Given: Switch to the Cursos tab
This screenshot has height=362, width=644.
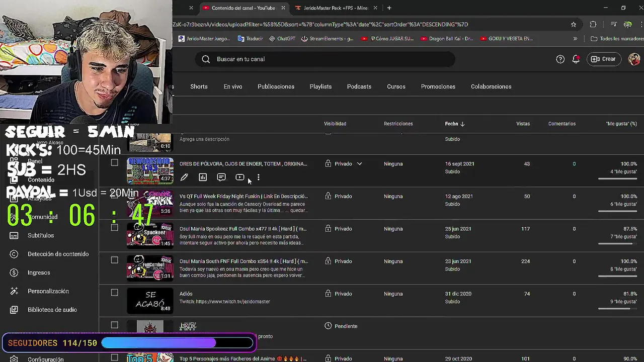Looking at the screenshot, I should pos(396,86).
